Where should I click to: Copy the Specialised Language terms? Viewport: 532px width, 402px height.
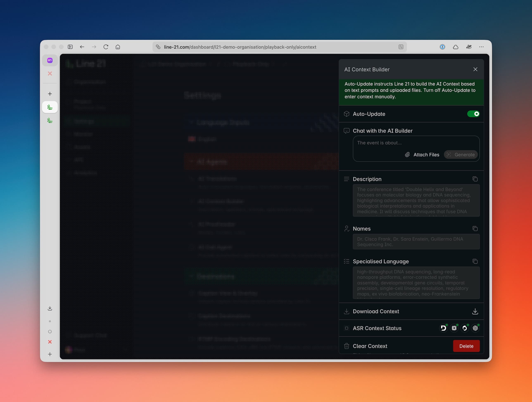tap(475, 261)
